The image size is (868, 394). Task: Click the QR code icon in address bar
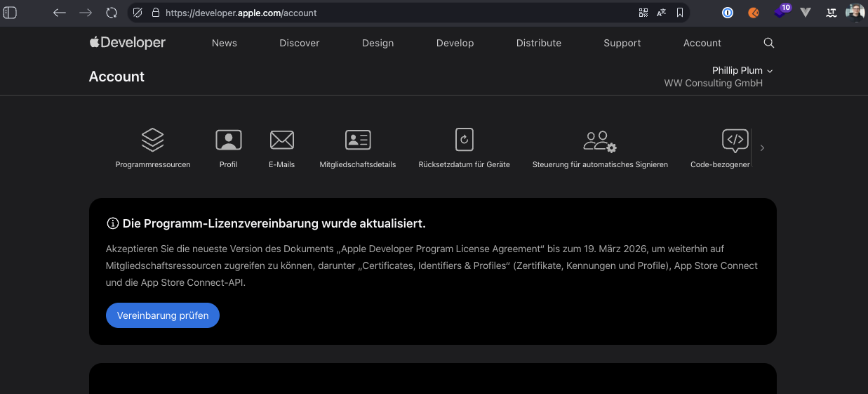coord(643,13)
